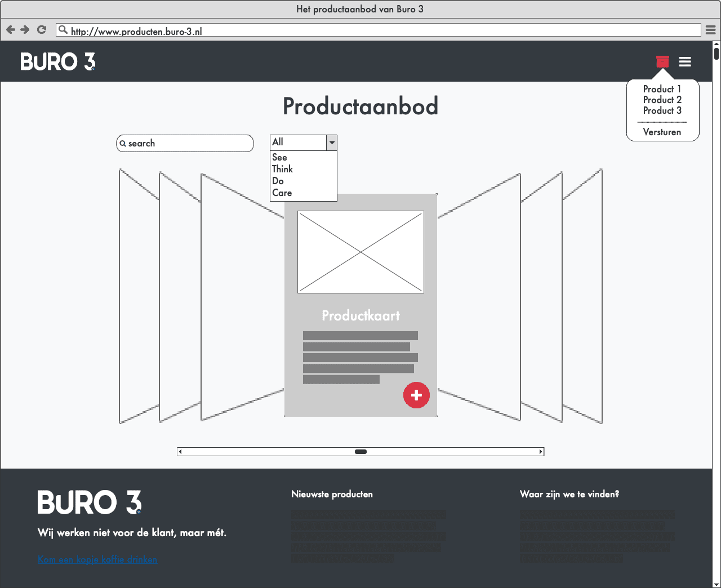Pick the Care filter option
Screen dimensions: 721x588
pos(282,193)
